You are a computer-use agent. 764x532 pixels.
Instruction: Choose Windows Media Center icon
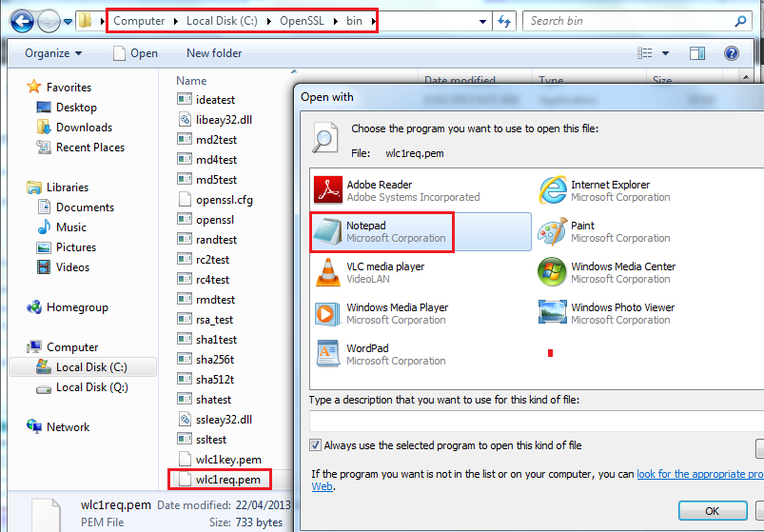(553, 272)
